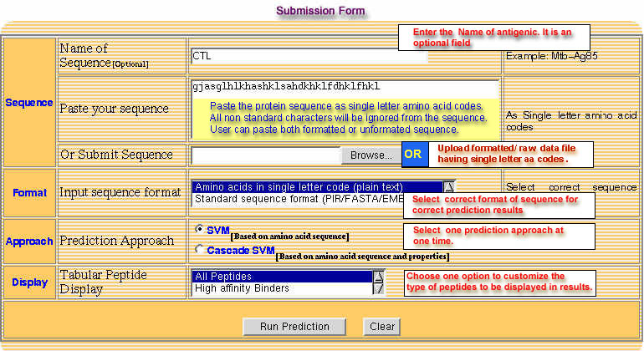644x351 pixels.
Task: Select 'Amino acids in single letter code' option
Action: click(316, 187)
